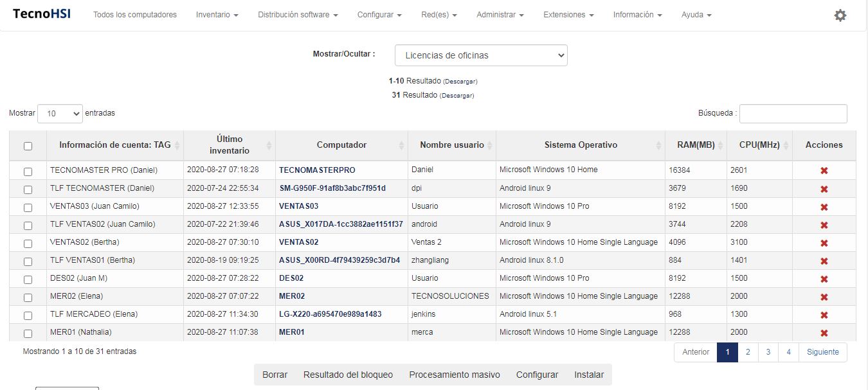
Task: Open the TECNOMASTERPRO computer link
Action: click(x=317, y=170)
